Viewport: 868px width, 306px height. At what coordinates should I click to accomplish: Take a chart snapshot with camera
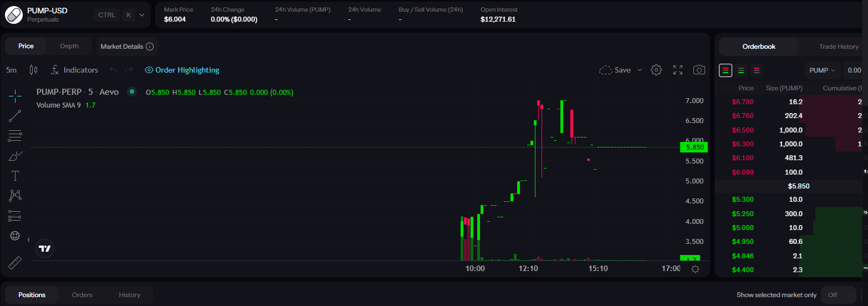pos(699,70)
